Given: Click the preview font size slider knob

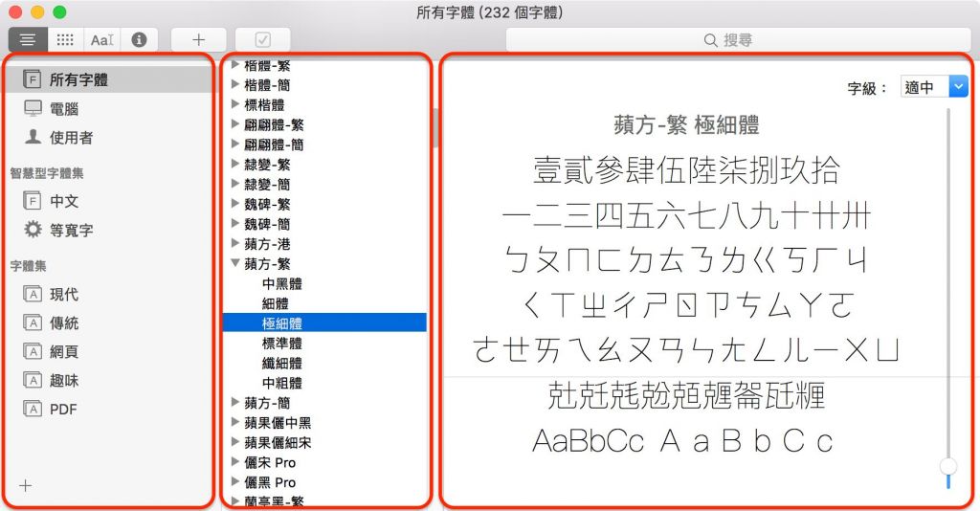Looking at the screenshot, I should coord(948,466).
